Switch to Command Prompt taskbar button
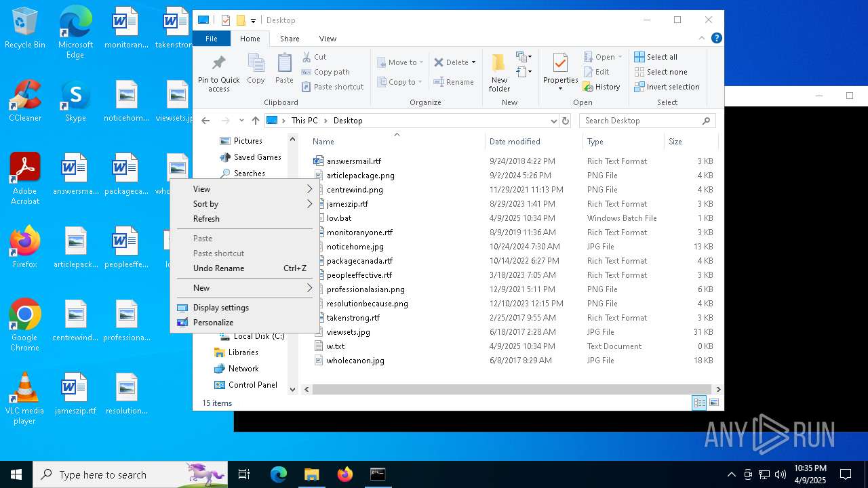The image size is (868, 488). [x=378, y=474]
